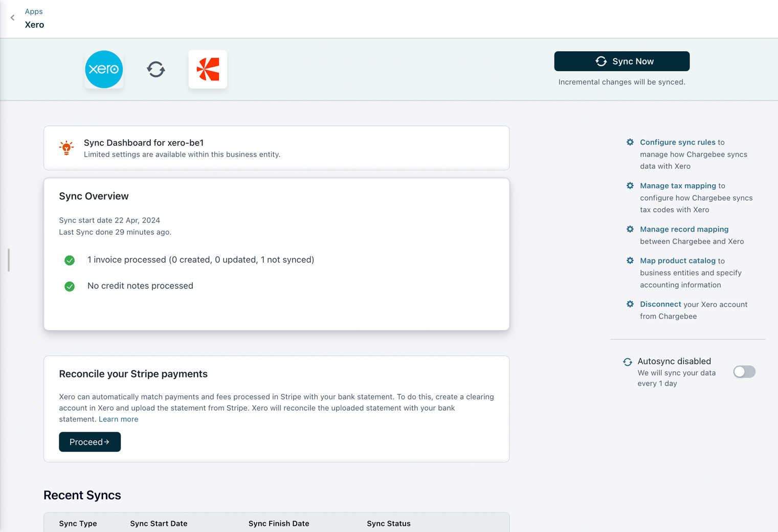Open the Apps breadcrumb link
The height and width of the screenshot is (532, 778).
click(34, 11)
